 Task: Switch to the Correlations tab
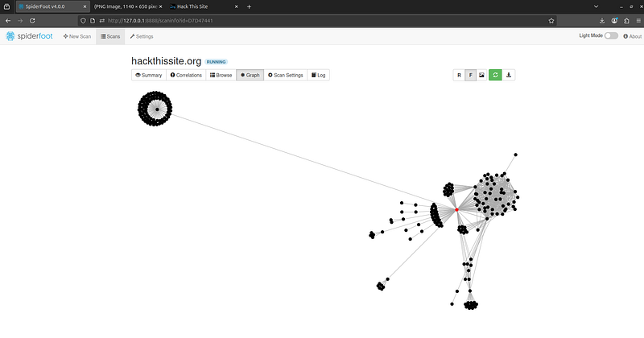(186, 75)
